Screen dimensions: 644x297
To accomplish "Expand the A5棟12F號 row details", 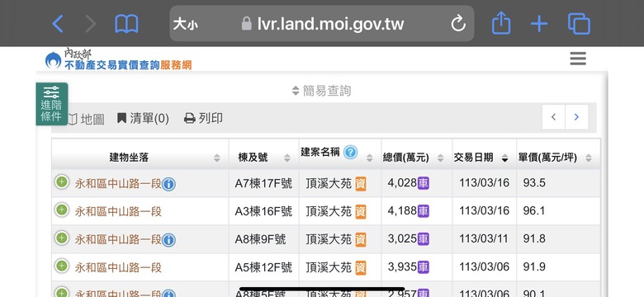I will (x=62, y=266).
